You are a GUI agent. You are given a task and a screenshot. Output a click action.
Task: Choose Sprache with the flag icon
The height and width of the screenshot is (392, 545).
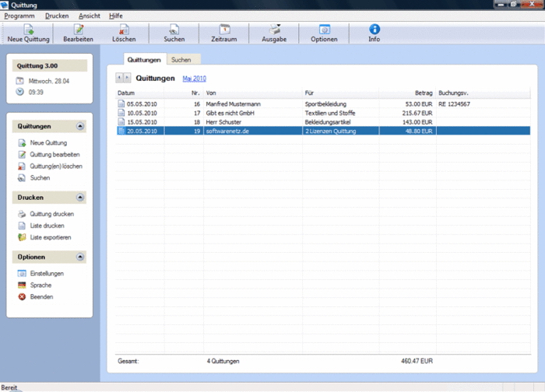[40, 285]
